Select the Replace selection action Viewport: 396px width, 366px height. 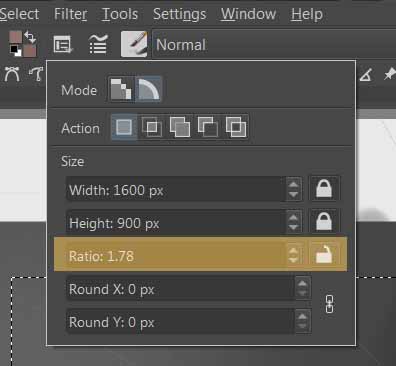point(124,127)
